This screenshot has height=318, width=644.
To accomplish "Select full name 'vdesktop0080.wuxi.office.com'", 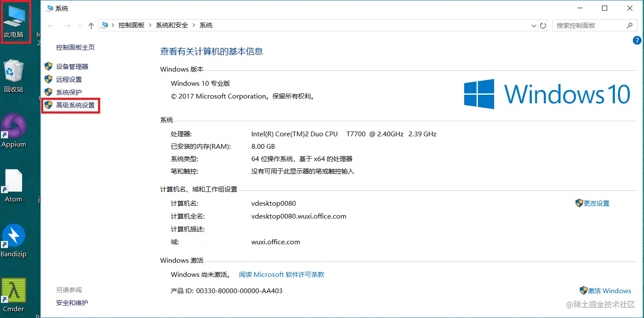I will click(299, 216).
